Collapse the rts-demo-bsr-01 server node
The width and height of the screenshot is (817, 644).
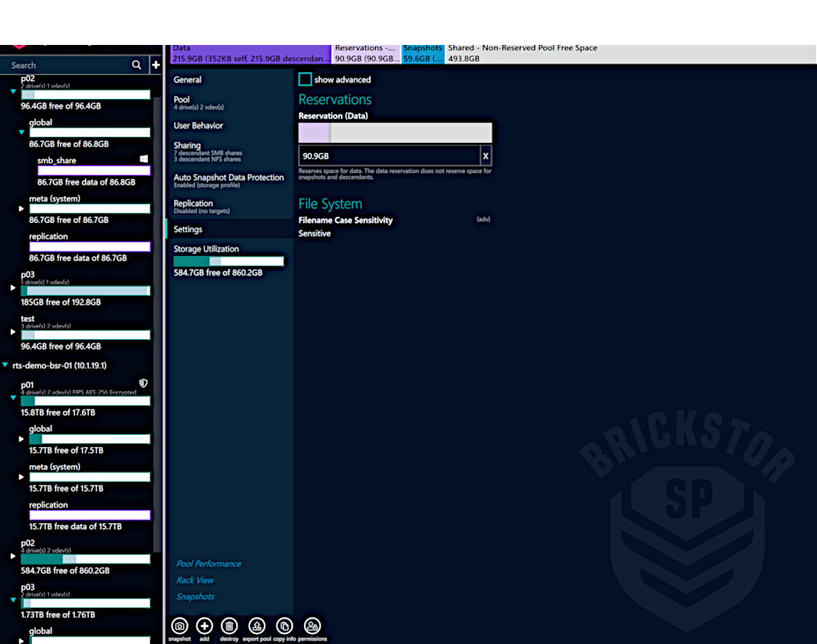click(x=6, y=365)
